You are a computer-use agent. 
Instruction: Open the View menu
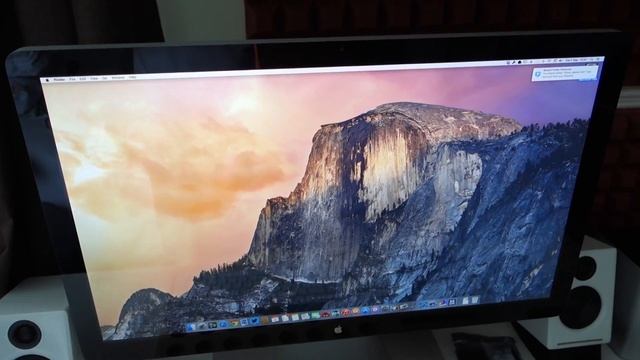coord(94,78)
